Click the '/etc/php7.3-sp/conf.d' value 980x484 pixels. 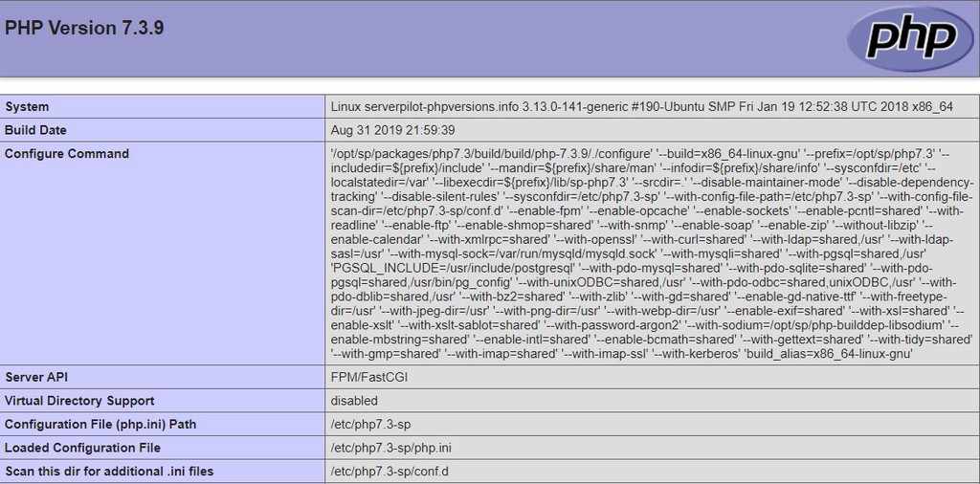[390, 472]
